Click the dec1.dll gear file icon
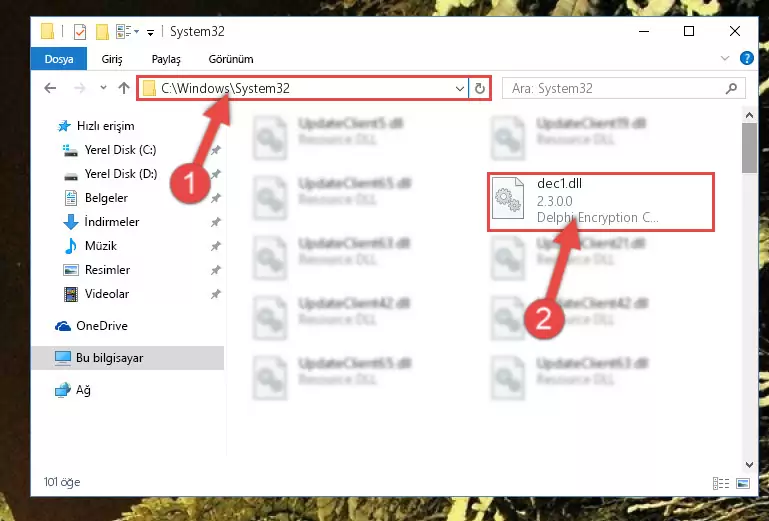 [x=508, y=199]
